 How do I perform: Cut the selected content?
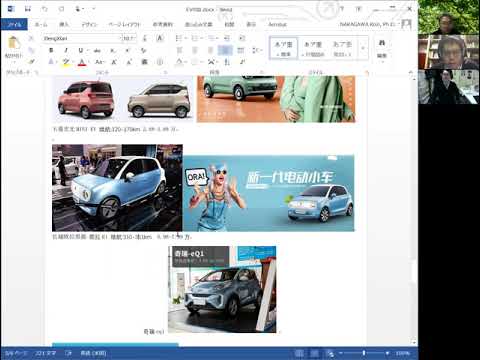click(x=31, y=39)
